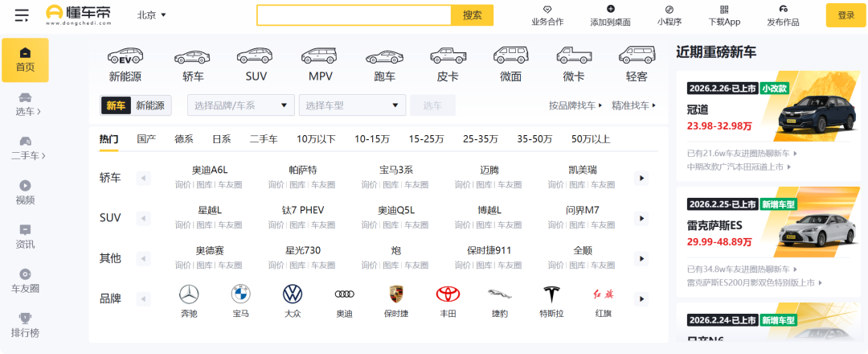Choose the 皮卡 pickup truck icon
This screenshot has height=354, width=868.
tap(448, 56)
